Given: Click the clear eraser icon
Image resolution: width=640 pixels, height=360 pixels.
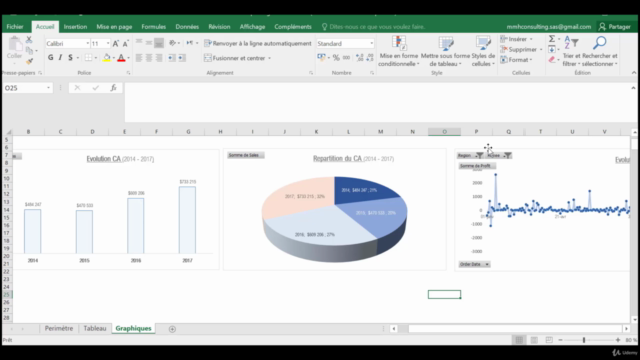Looking at the screenshot, I should (552, 60).
